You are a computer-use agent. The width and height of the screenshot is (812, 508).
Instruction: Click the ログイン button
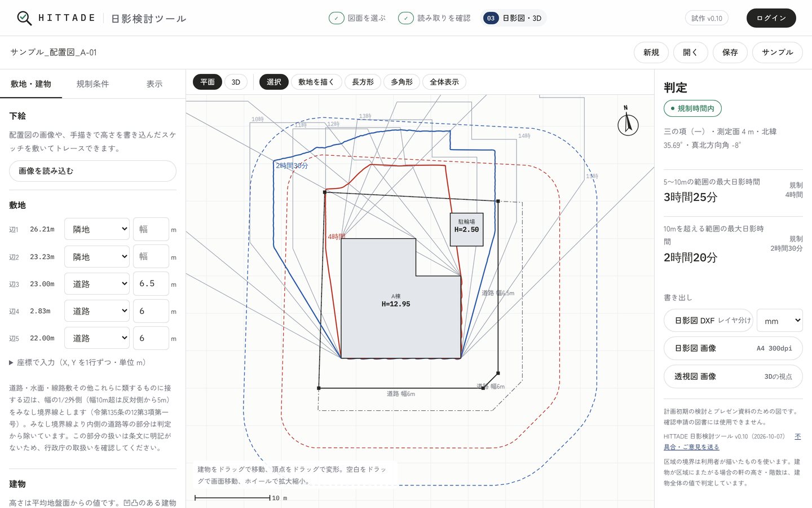[x=771, y=18]
